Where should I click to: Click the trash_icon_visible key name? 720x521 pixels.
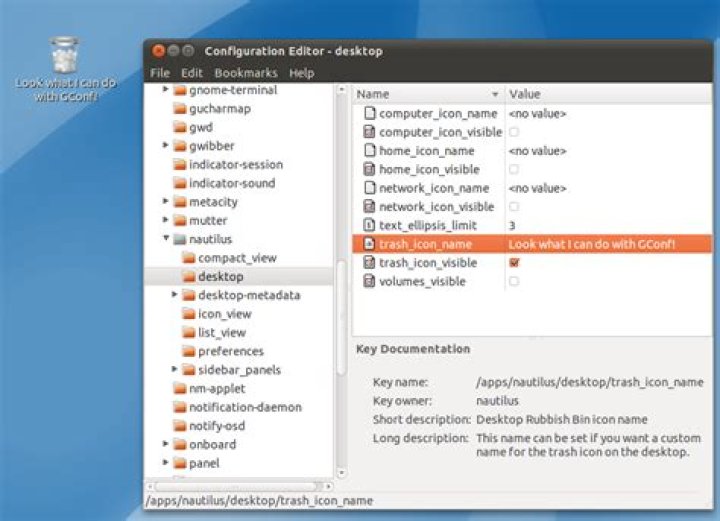tap(428, 263)
